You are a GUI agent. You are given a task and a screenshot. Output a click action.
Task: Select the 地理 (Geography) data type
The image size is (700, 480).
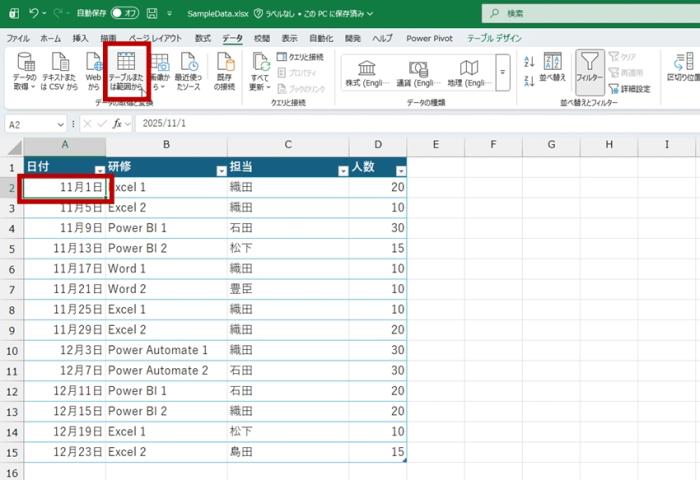468,71
